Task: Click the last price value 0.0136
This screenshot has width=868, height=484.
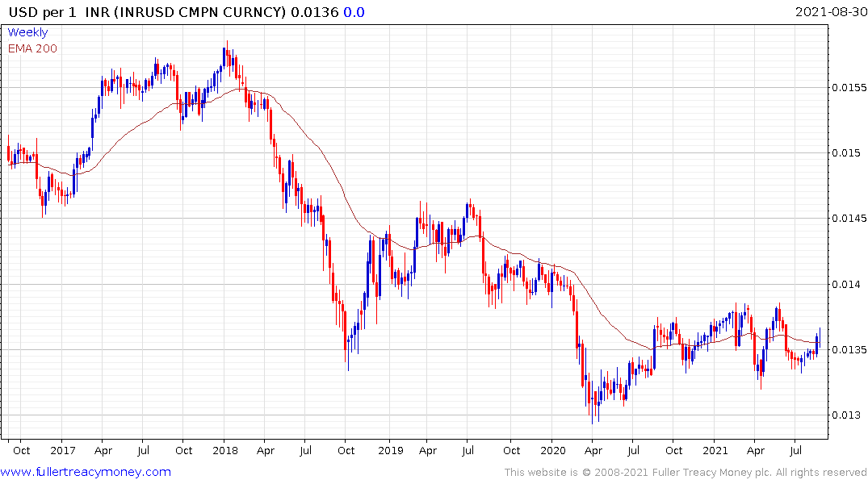Action: point(314,12)
